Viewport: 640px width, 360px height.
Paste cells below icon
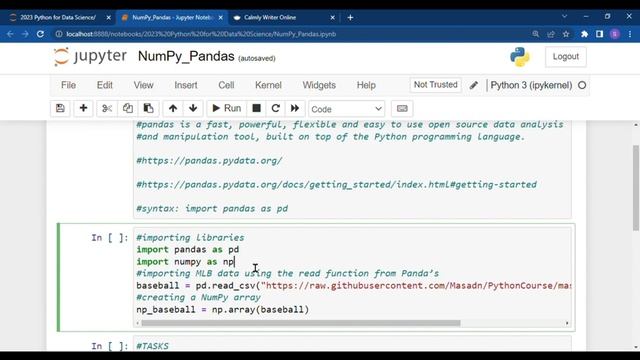[x=148, y=109]
